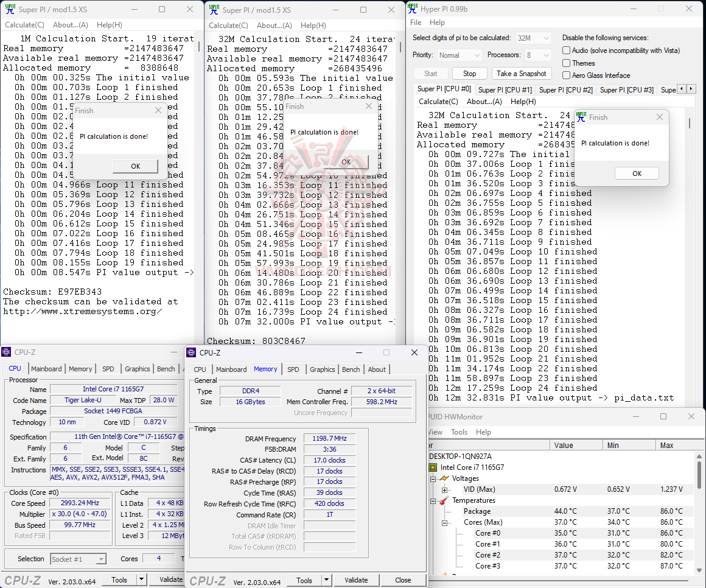Click the HWMonitor vertical scrollbar thumb
706x588 pixels.
click(x=699, y=475)
